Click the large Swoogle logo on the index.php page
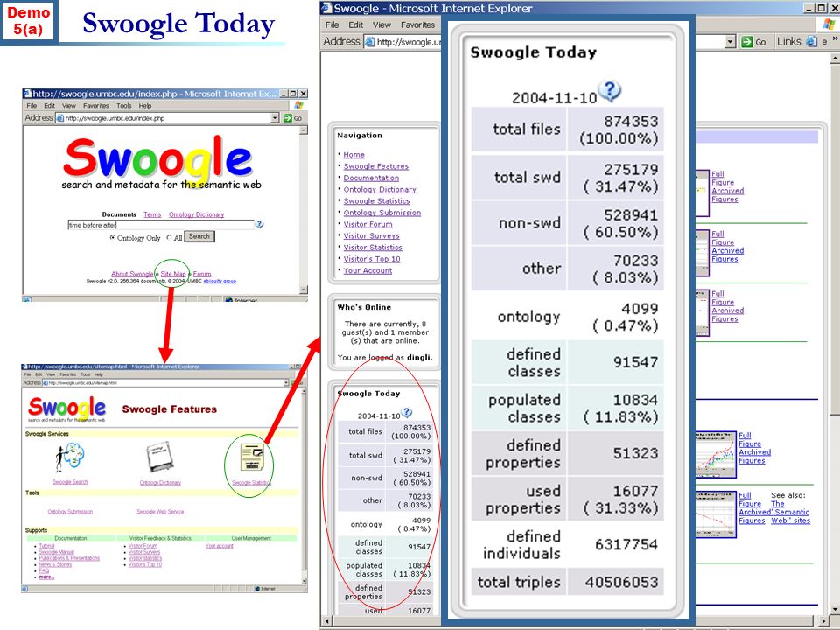 pos(157,157)
